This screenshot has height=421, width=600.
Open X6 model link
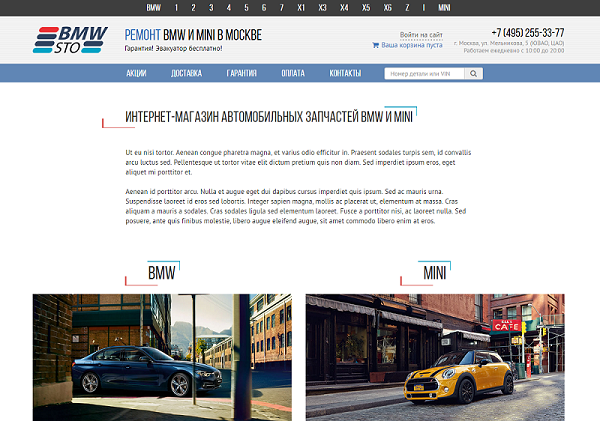(x=388, y=8)
